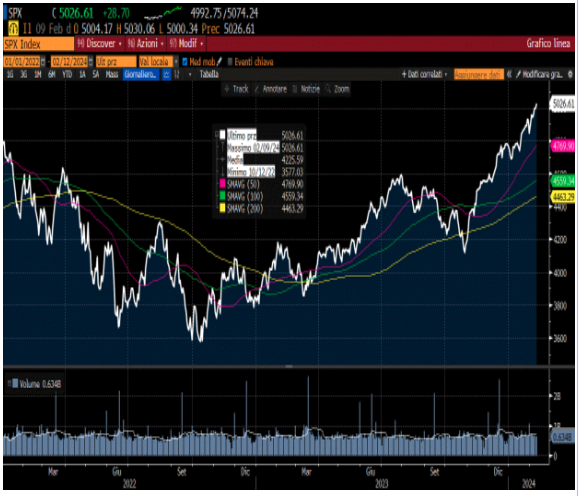579x496 pixels.
Task: Select the 3G time range
Action: coord(24,74)
